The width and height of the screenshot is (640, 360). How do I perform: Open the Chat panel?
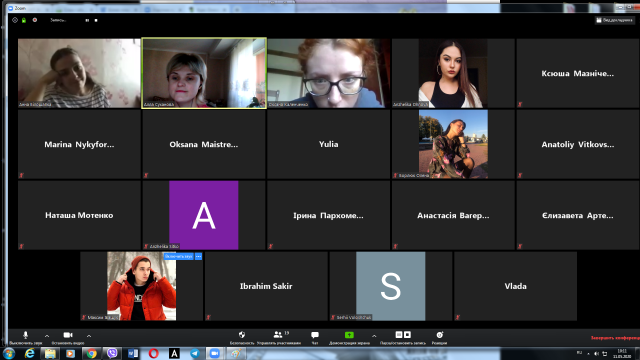(x=315, y=337)
